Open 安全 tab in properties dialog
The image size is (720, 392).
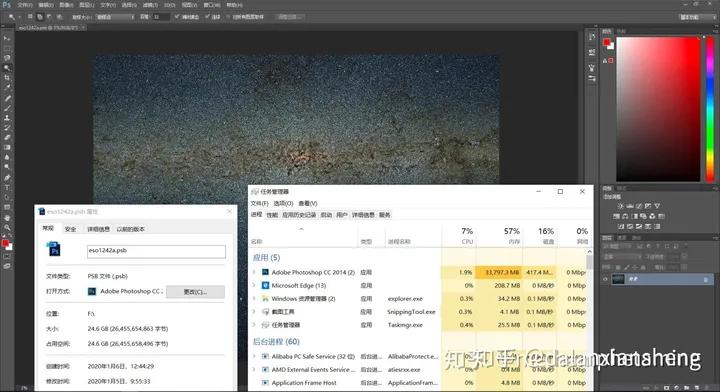tap(70, 229)
